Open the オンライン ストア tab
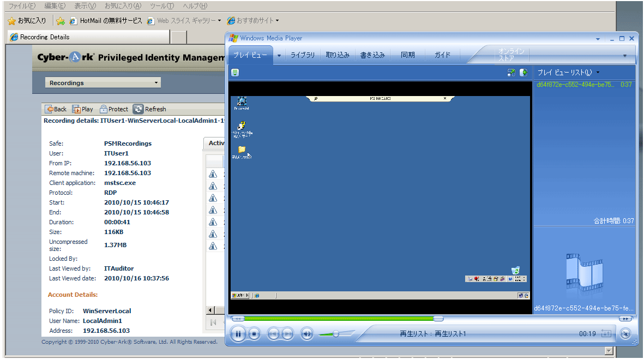 [511, 55]
